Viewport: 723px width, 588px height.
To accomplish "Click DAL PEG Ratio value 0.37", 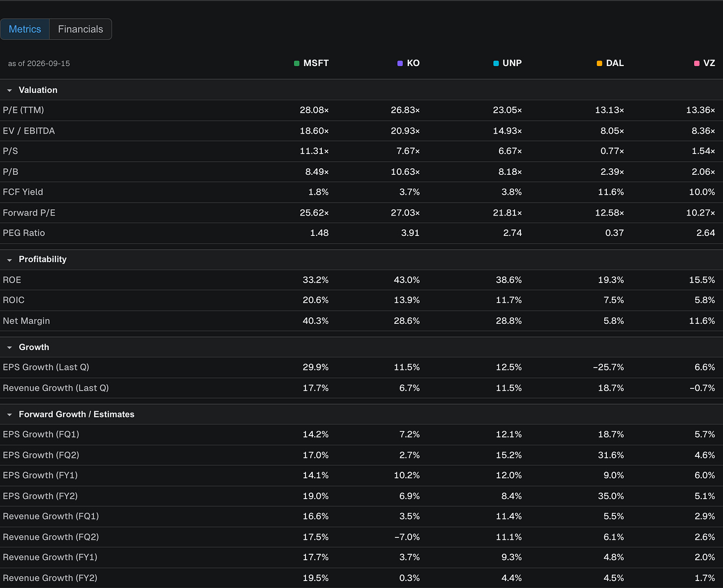I will [x=614, y=233].
